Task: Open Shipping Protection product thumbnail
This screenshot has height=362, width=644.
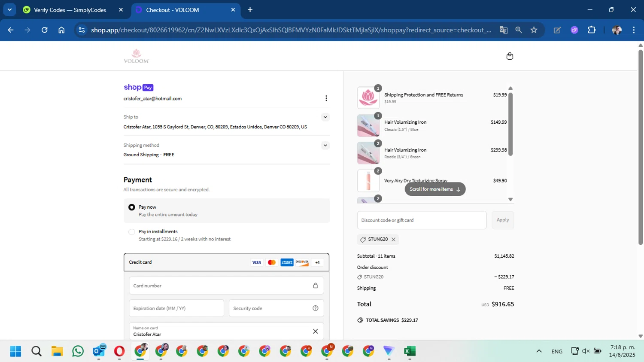Action: pyautogui.click(x=368, y=97)
